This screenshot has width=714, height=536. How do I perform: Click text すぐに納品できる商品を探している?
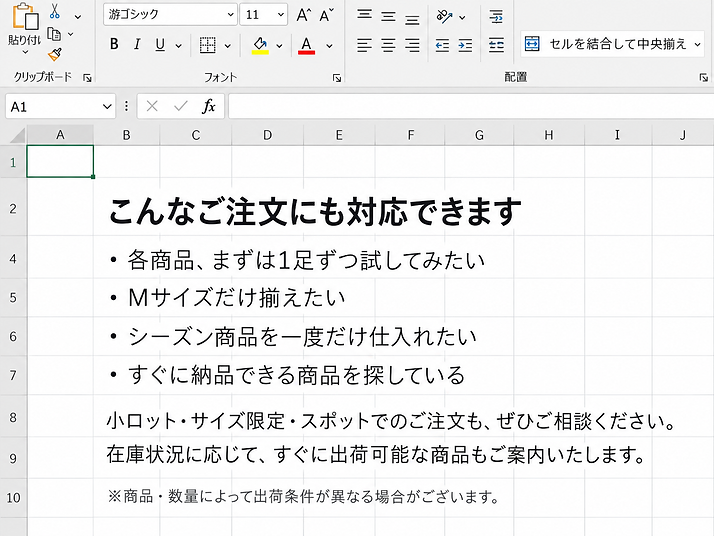[x=296, y=375]
